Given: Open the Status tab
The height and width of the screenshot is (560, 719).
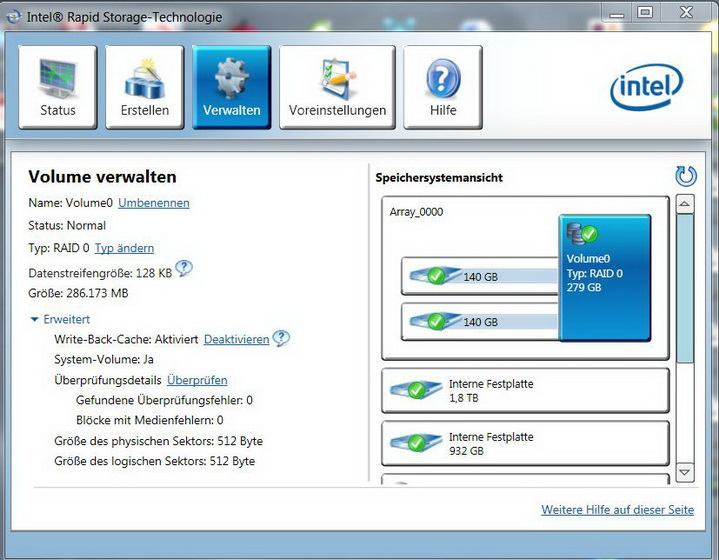Looking at the screenshot, I should pyautogui.click(x=58, y=87).
